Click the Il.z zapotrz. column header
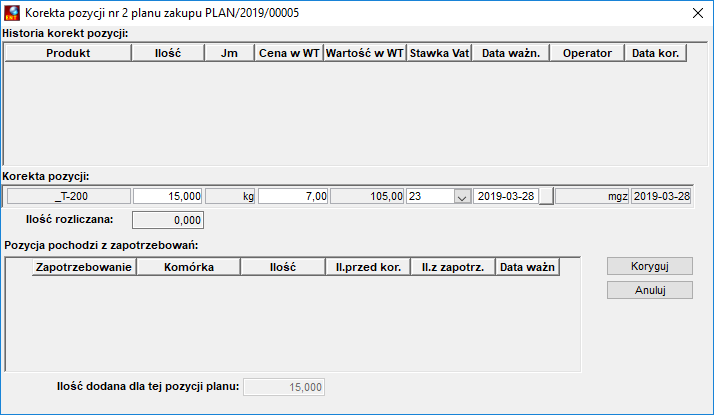The height and width of the screenshot is (415, 714). 453,267
